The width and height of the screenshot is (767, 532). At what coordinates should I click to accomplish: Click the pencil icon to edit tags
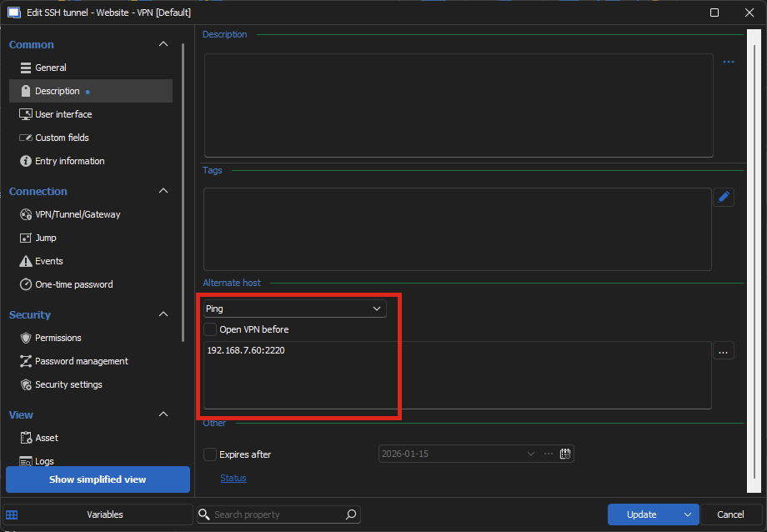tap(724, 198)
